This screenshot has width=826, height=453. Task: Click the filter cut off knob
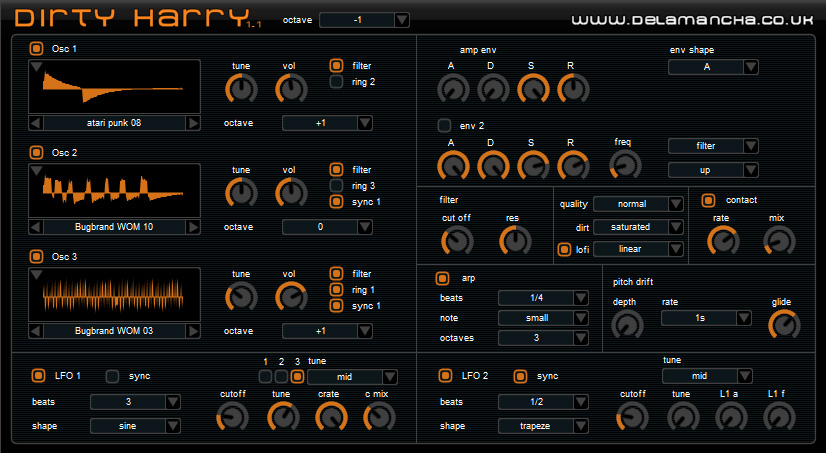[457, 241]
